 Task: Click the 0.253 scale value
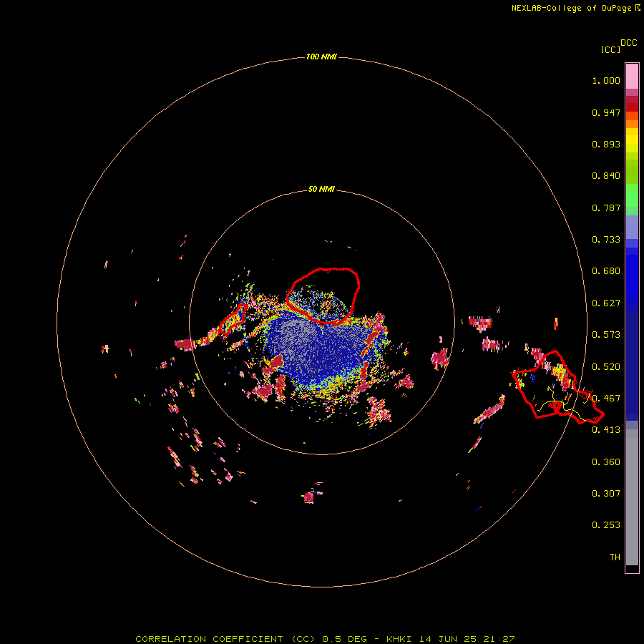point(606,525)
